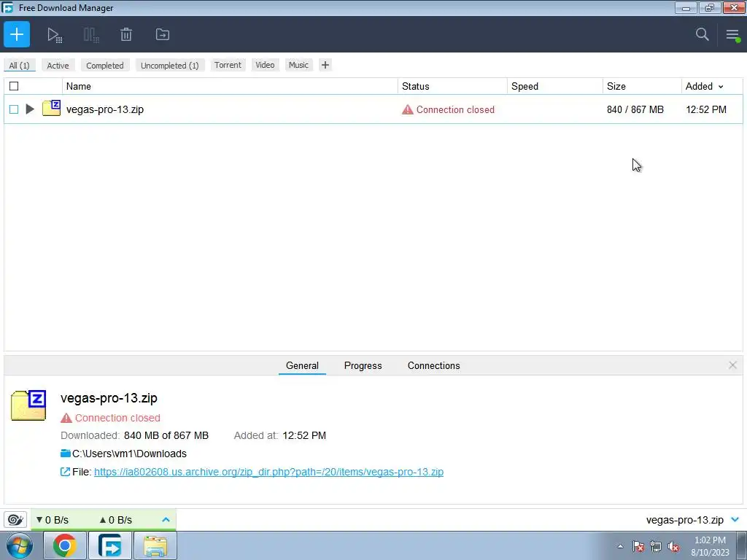Click 840 / 867 MB size cell
This screenshot has height=560, width=747.
[635, 109]
